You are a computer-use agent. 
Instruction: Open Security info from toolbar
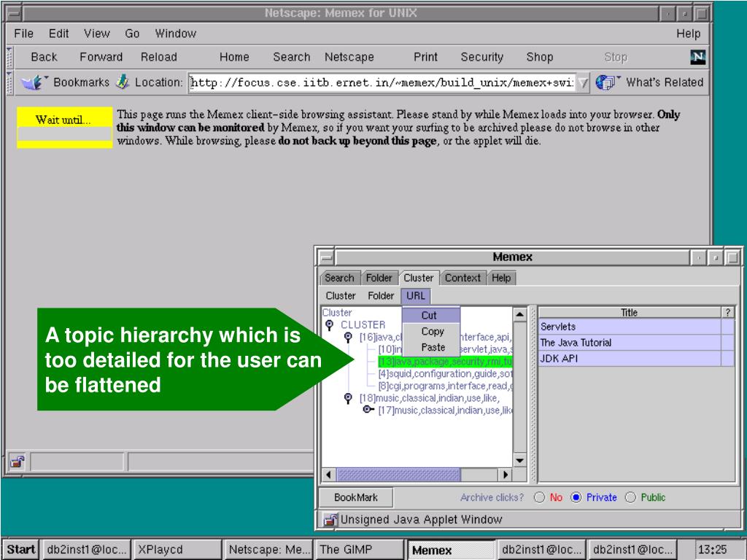(481, 57)
